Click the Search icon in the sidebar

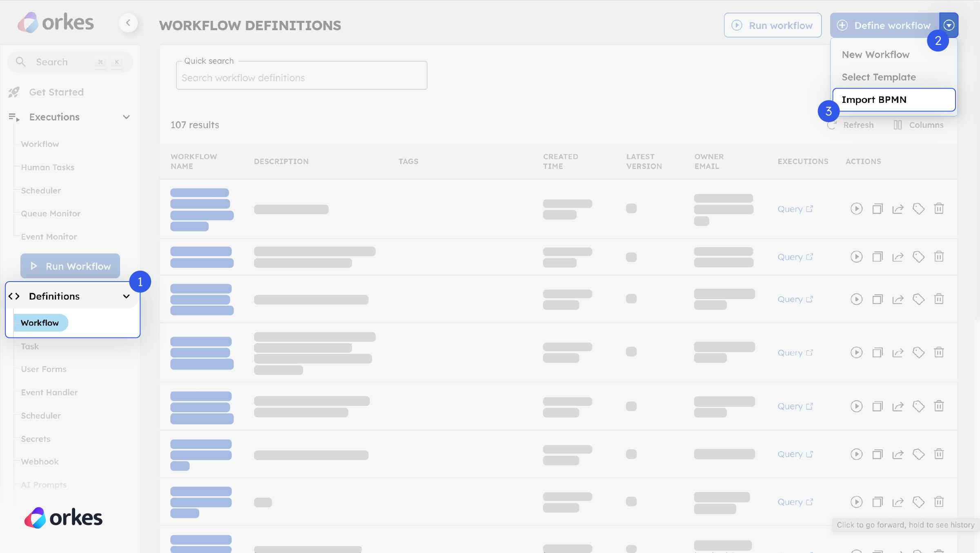[20, 62]
